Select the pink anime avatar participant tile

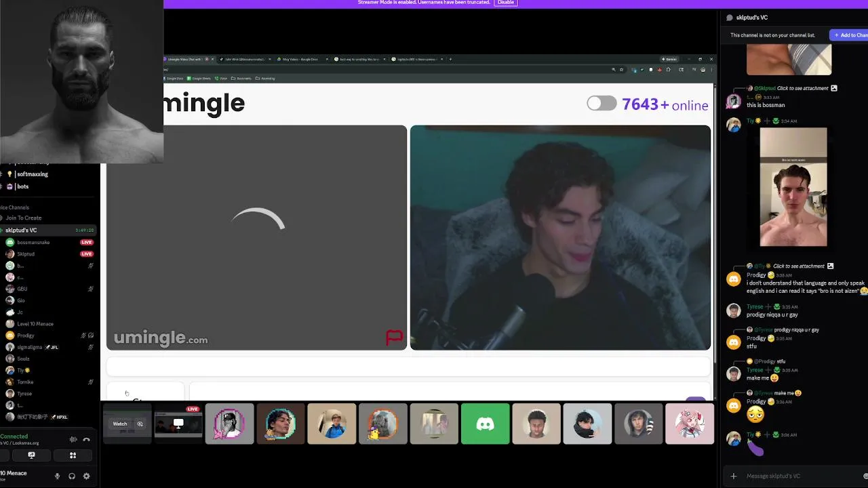click(690, 424)
